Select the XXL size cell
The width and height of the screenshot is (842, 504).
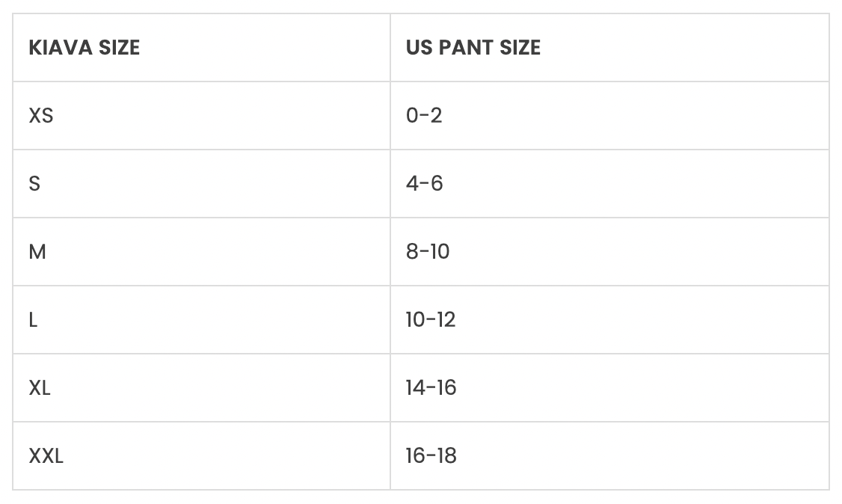(x=46, y=456)
